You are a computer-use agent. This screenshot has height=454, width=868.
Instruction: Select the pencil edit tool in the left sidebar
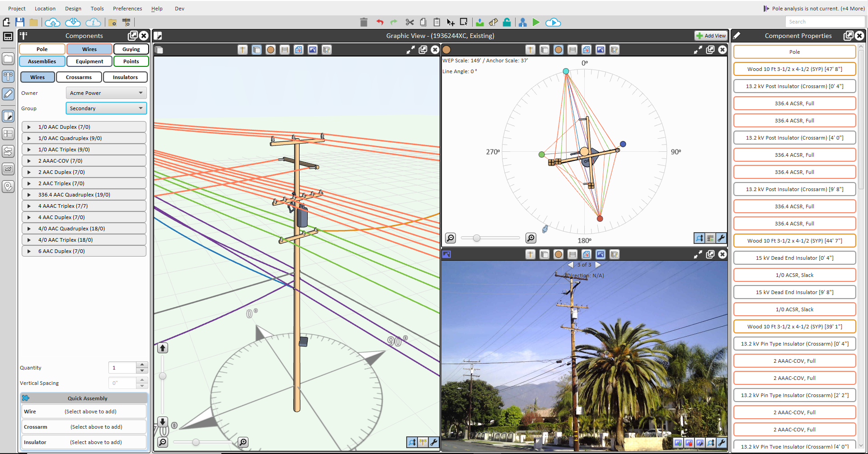[8, 94]
